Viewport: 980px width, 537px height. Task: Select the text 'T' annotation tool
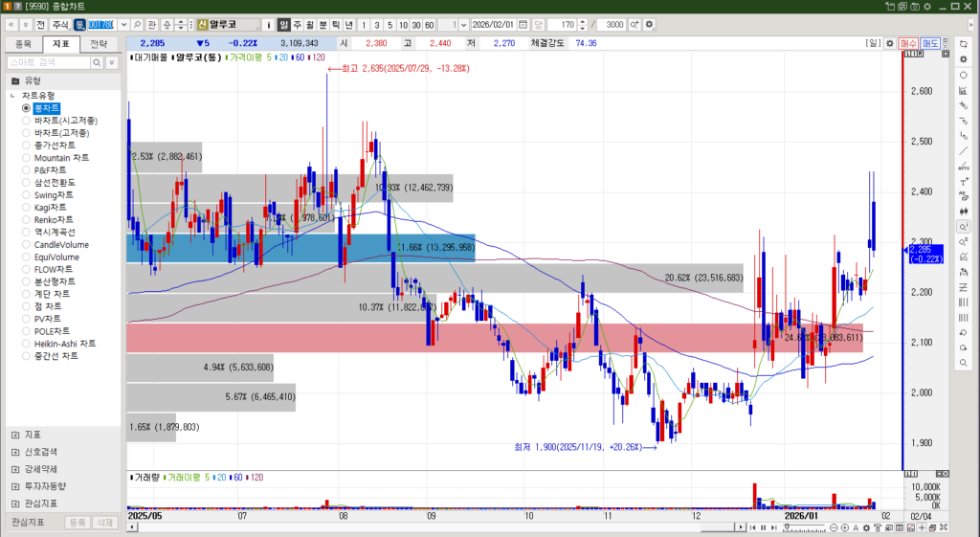(x=963, y=182)
